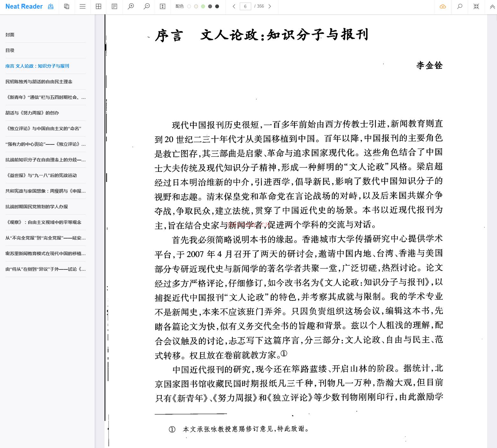Click the import book icon beside Neat Reader
497x448 pixels.
51,6
